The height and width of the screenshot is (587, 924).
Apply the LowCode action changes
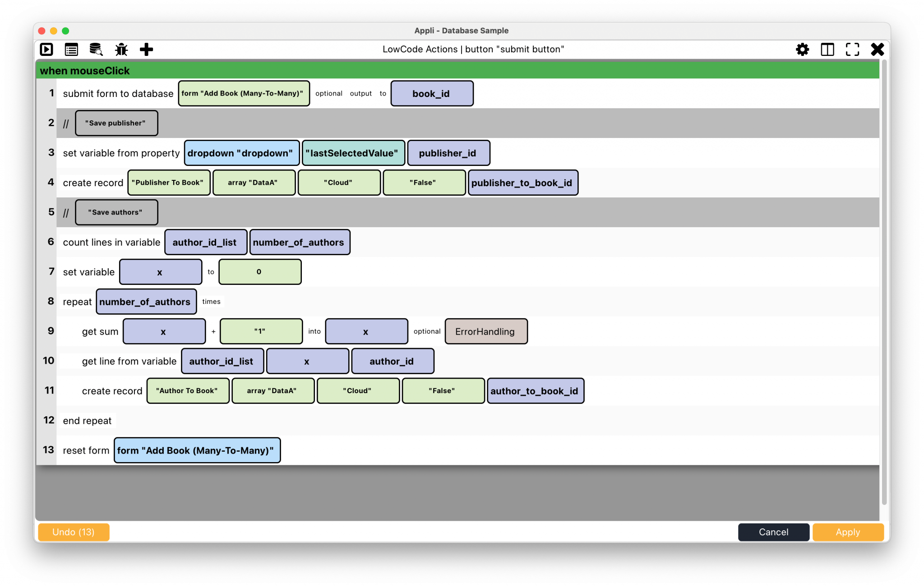click(x=848, y=532)
